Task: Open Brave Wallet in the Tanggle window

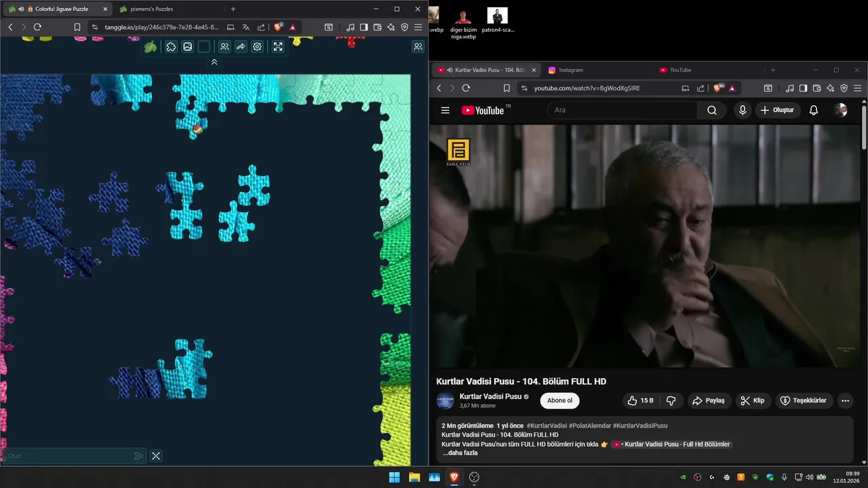Action: (x=378, y=27)
